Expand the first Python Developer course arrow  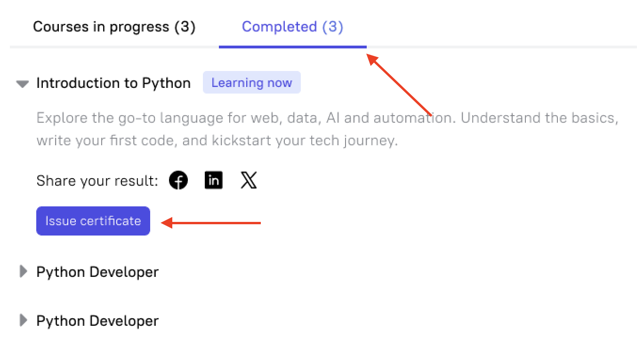pos(23,272)
